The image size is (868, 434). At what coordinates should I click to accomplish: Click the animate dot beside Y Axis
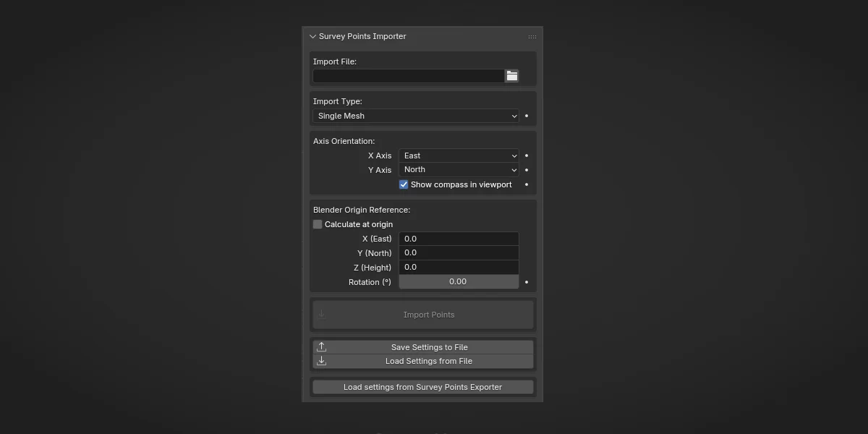click(526, 169)
